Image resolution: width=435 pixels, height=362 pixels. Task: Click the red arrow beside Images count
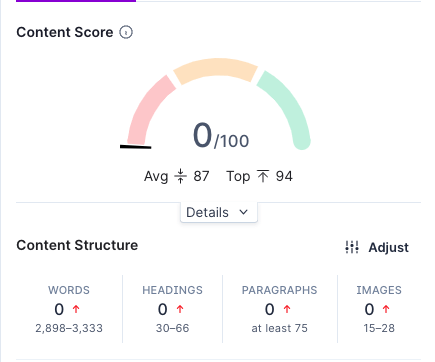click(x=386, y=309)
